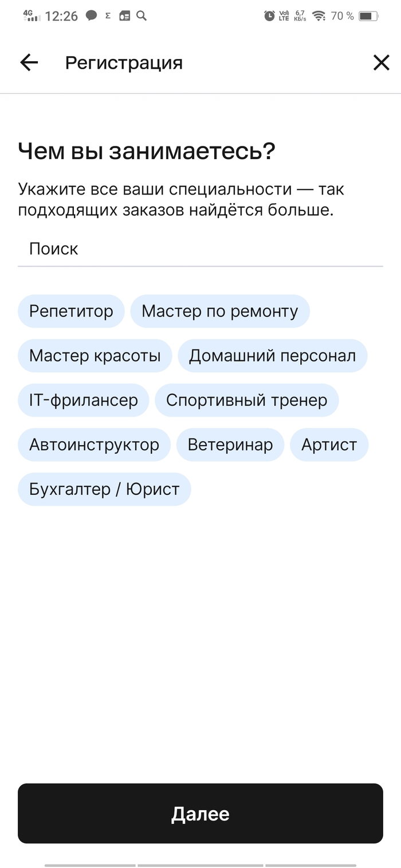Viewport: 401px width, 868px height.
Task: Tap the back arrow icon
Action: coord(29,63)
